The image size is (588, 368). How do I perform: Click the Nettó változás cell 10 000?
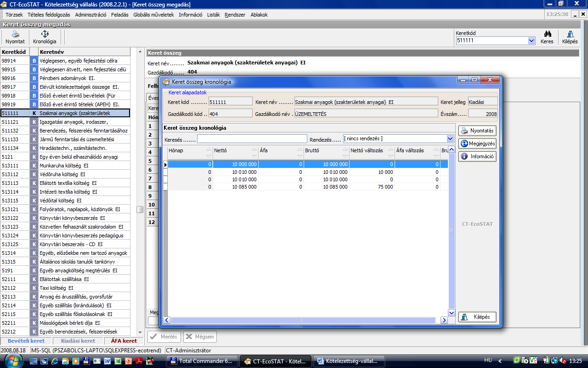(x=372, y=172)
